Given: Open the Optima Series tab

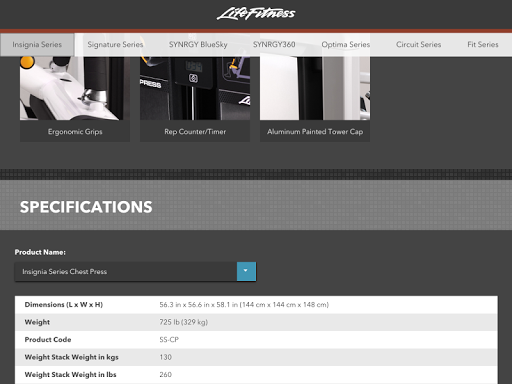Looking at the screenshot, I should [346, 45].
